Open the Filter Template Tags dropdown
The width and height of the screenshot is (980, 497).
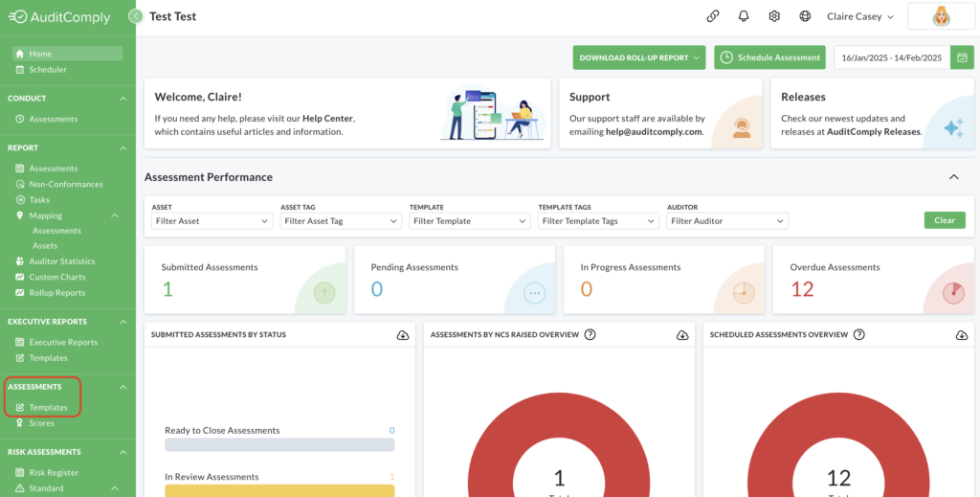(x=598, y=220)
